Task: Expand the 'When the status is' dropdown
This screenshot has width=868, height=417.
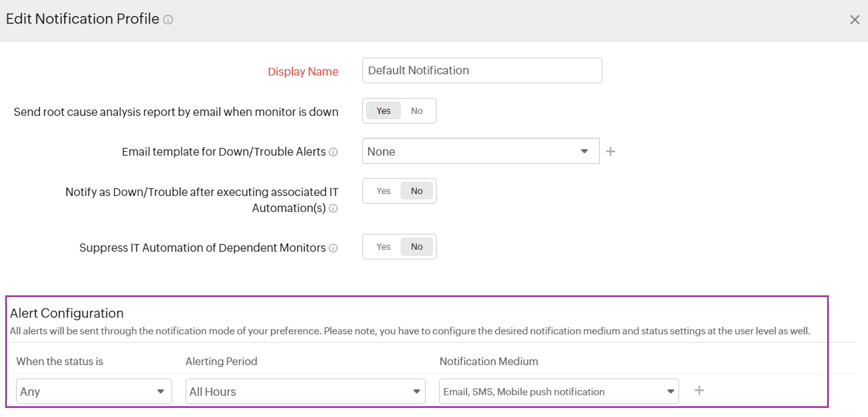Action: click(x=93, y=391)
